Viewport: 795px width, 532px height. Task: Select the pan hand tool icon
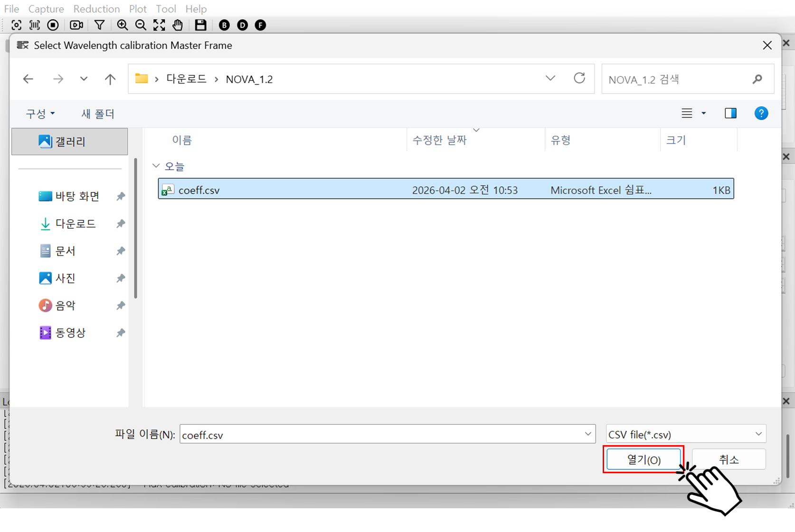[178, 25]
